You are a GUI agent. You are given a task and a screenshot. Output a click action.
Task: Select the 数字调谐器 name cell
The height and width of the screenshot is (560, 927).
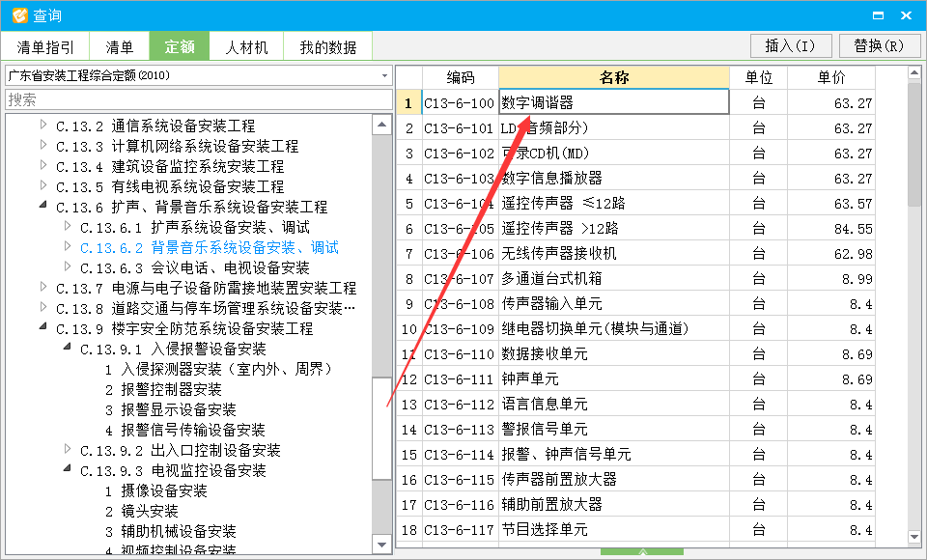(x=614, y=102)
